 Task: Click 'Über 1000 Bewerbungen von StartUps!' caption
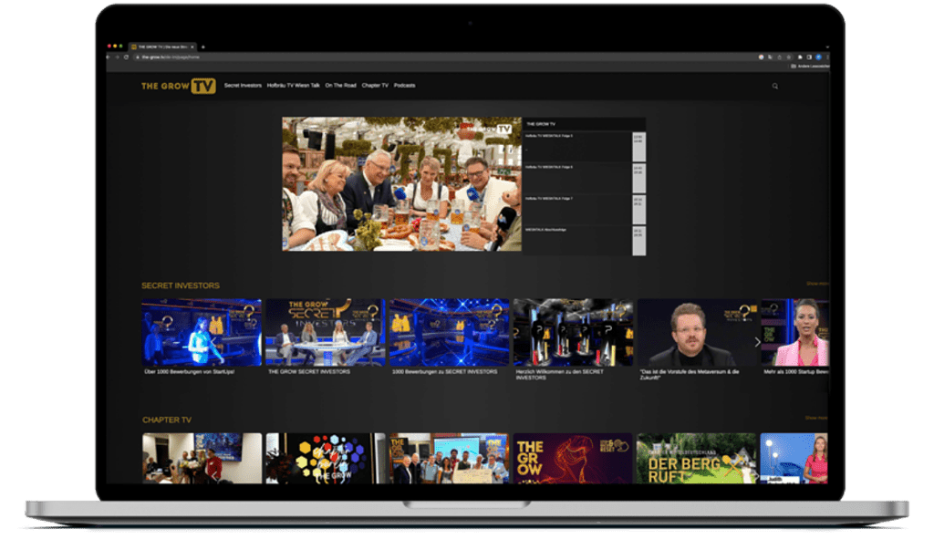[x=190, y=372]
